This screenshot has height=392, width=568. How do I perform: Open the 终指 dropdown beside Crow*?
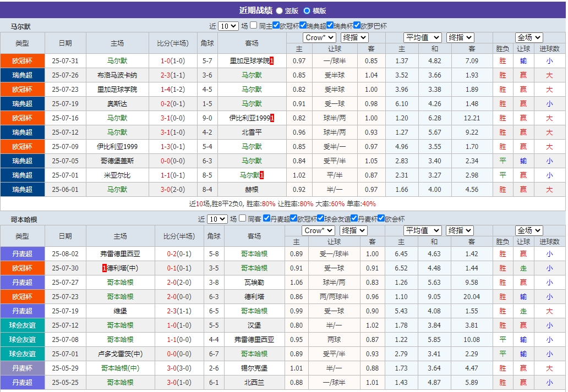coord(354,37)
